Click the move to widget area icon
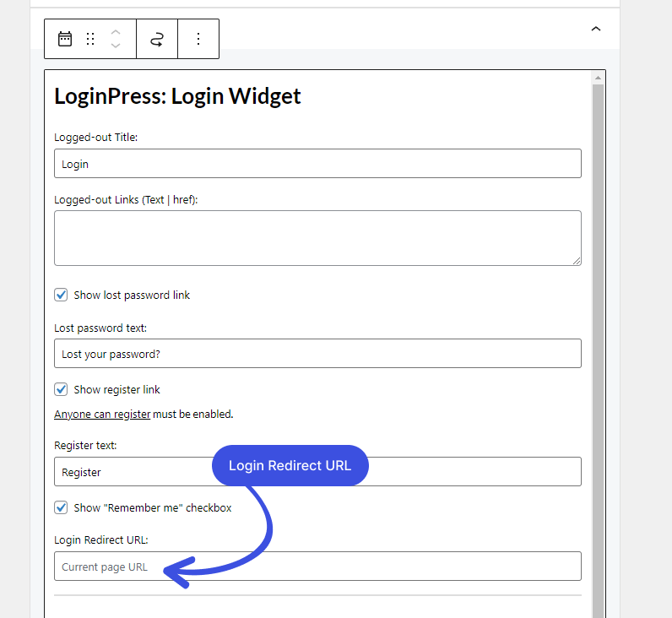This screenshot has width=672, height=618. [157, 39]
